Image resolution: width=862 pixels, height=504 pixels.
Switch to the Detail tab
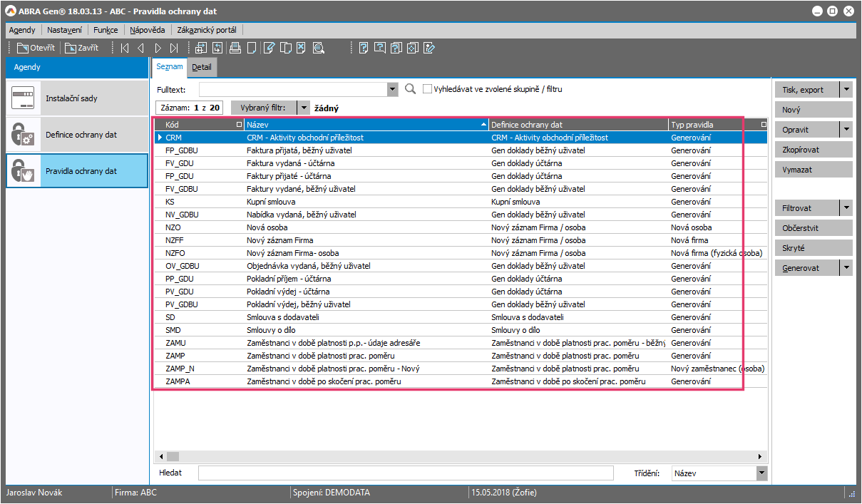(x=202, y=67)
